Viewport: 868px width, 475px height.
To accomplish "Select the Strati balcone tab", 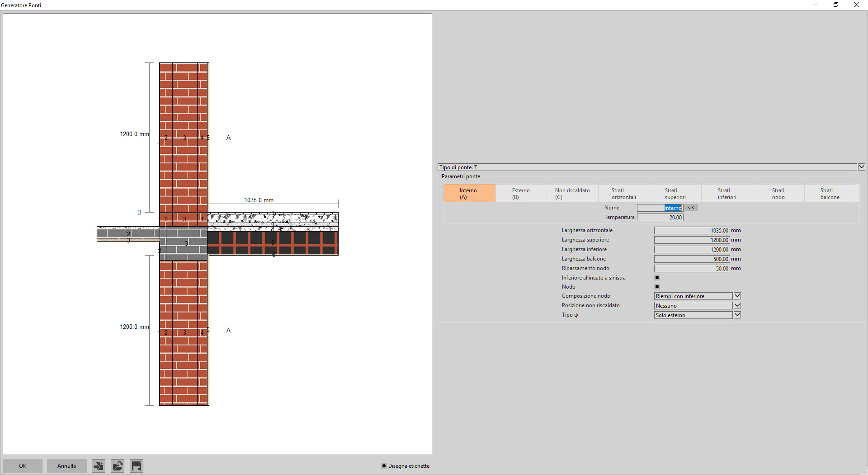I will pyautogui.click(x=830, y=194).
